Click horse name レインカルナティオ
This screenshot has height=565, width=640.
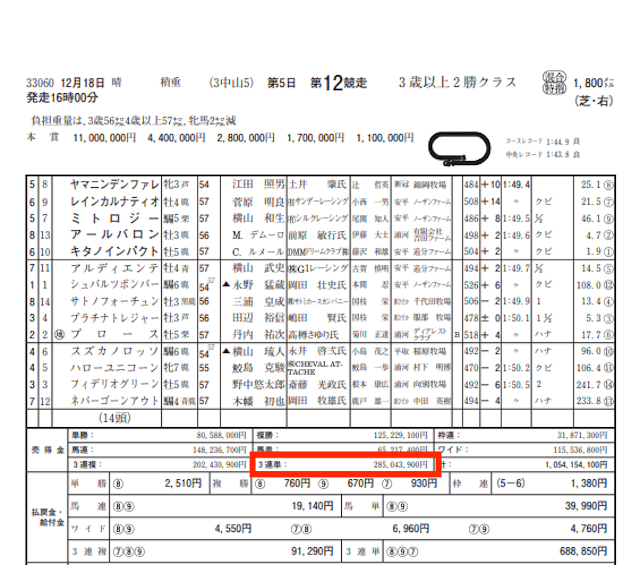pyautogui.click(x=114, y=201)
